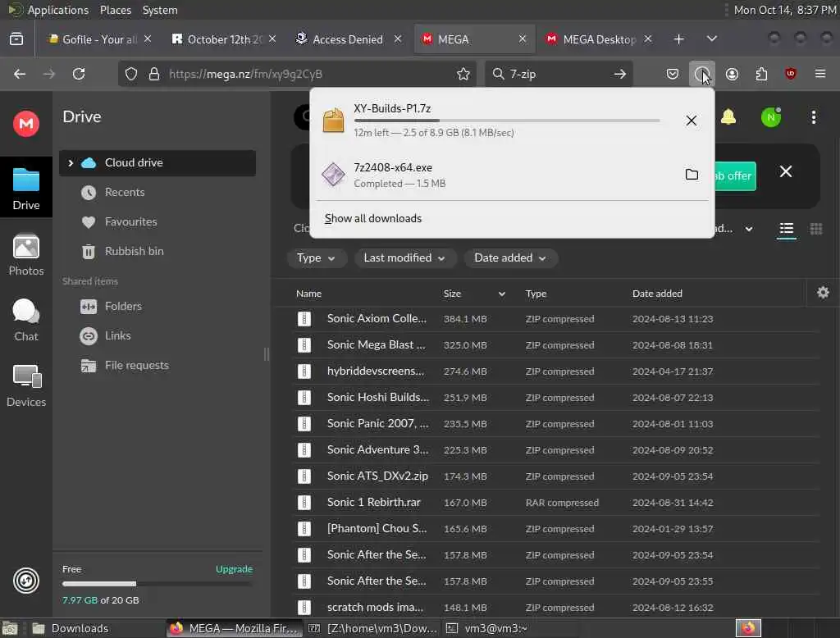Open the Devices section
840x638 pixels.
(25, 385)
